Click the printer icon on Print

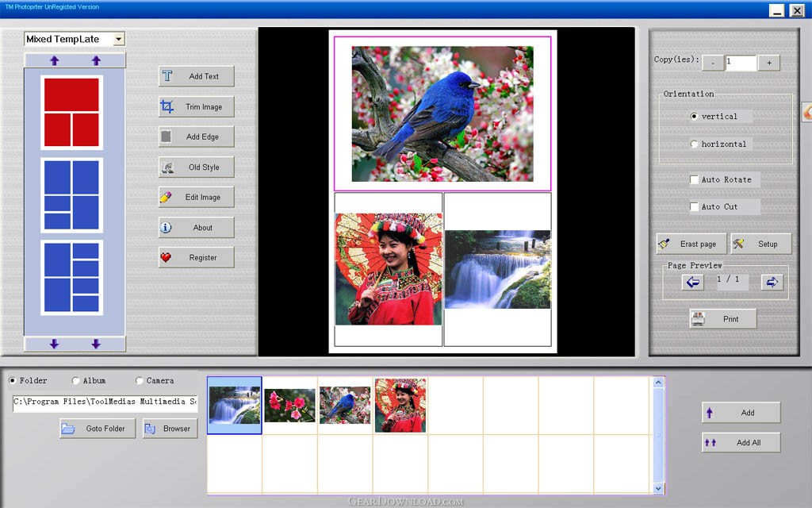(698, 318)
